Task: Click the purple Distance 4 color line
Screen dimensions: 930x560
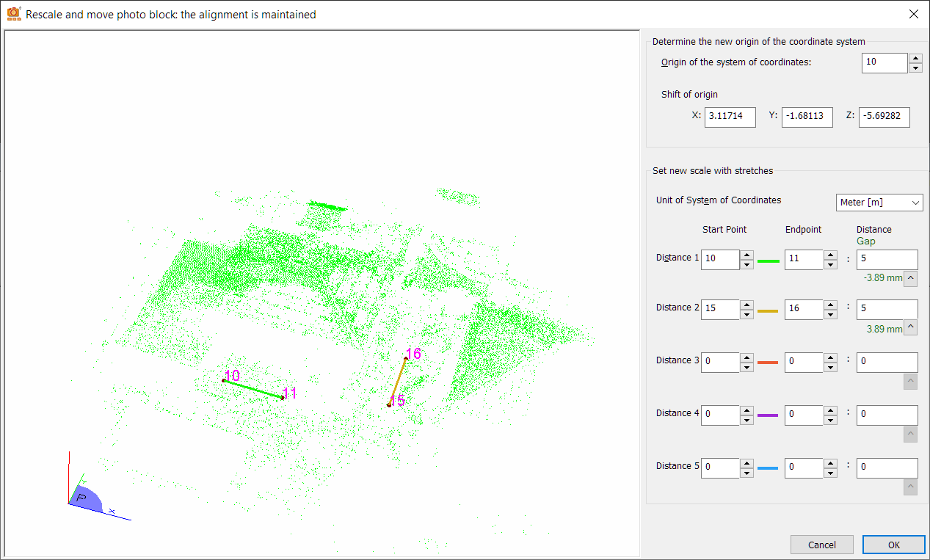Action: coord(768,415)
